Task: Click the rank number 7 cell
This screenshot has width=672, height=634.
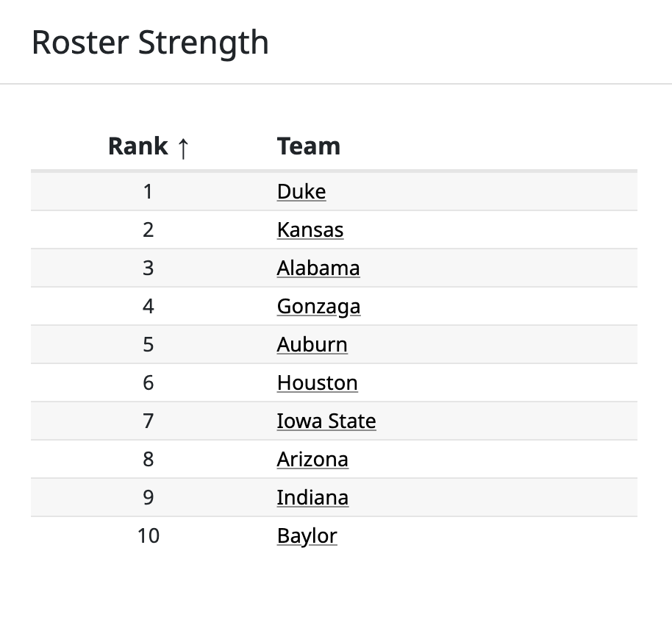Action: pos(149,421)
